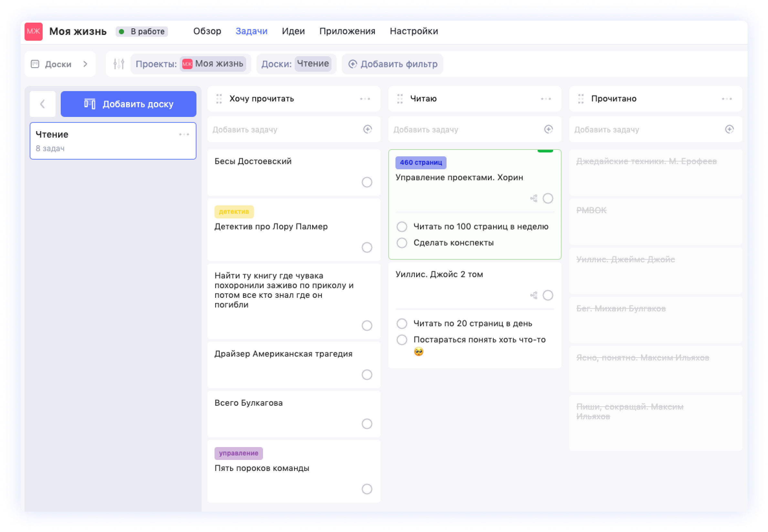The height and width of the screenshot is (532, 768).
Task: Click the 460 страниц blue tag
Action: [421, 163]
